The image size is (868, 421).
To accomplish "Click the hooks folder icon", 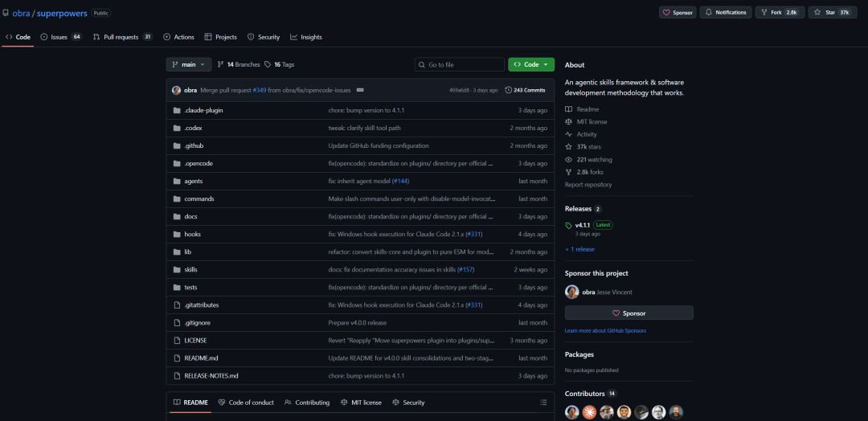I will 177,234.
